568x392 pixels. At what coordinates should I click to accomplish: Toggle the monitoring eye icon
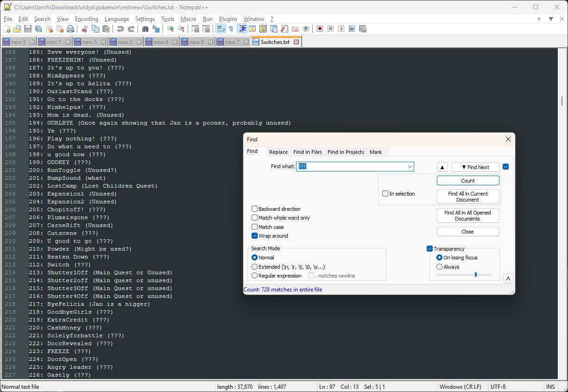tap(306, 29)
